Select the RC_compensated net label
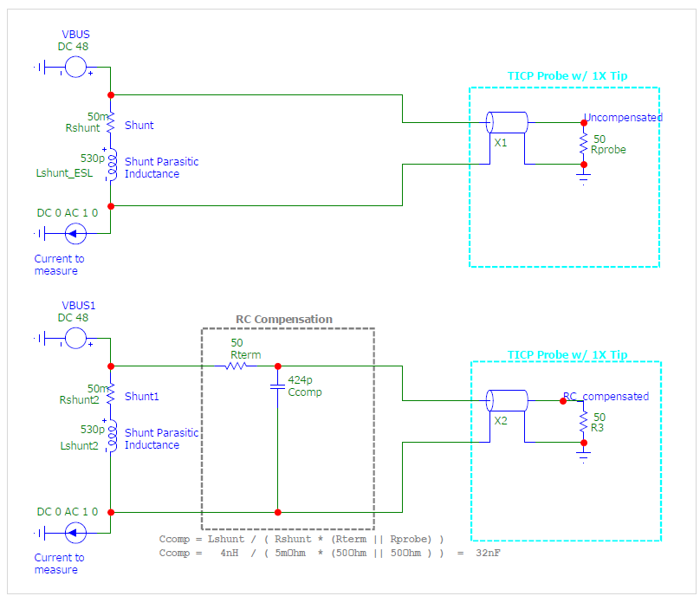The height and width of the screenshot is (596, 700). click(x=606, y=397)
